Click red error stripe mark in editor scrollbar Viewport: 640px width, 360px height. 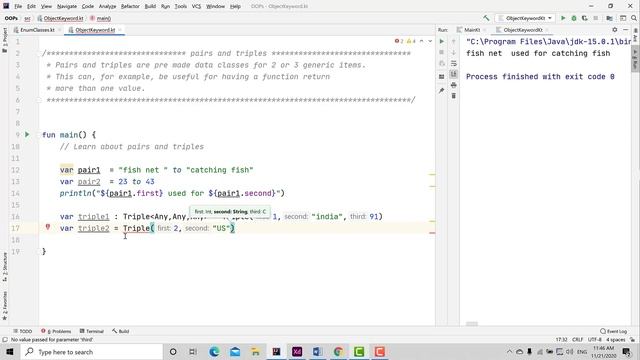click(432, 233)
